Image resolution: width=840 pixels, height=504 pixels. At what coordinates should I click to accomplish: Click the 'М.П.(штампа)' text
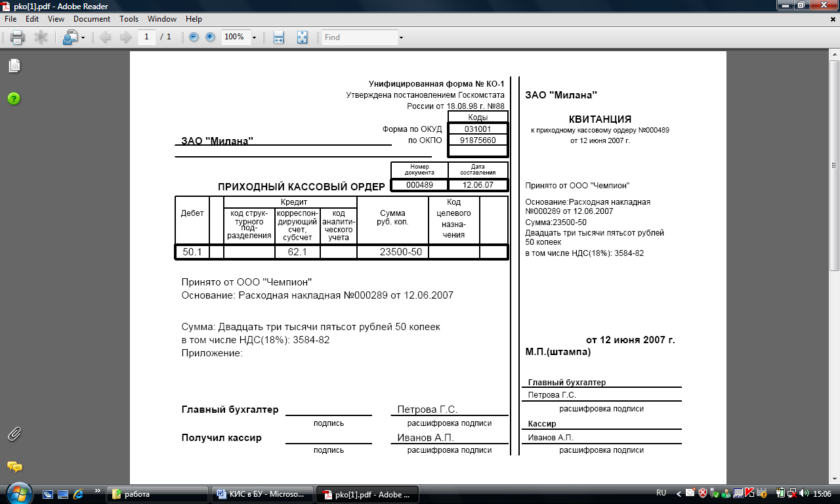pyautogui.click(x=558, y=352)
